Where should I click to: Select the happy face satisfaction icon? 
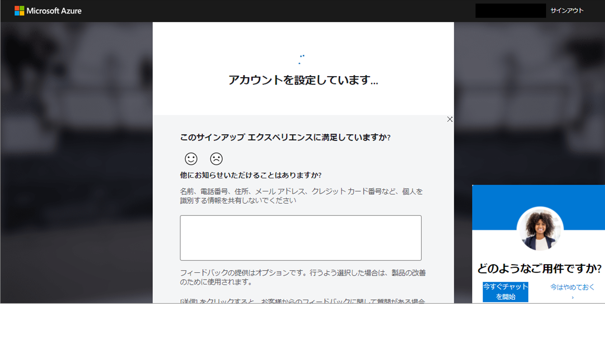pos(191,159)
